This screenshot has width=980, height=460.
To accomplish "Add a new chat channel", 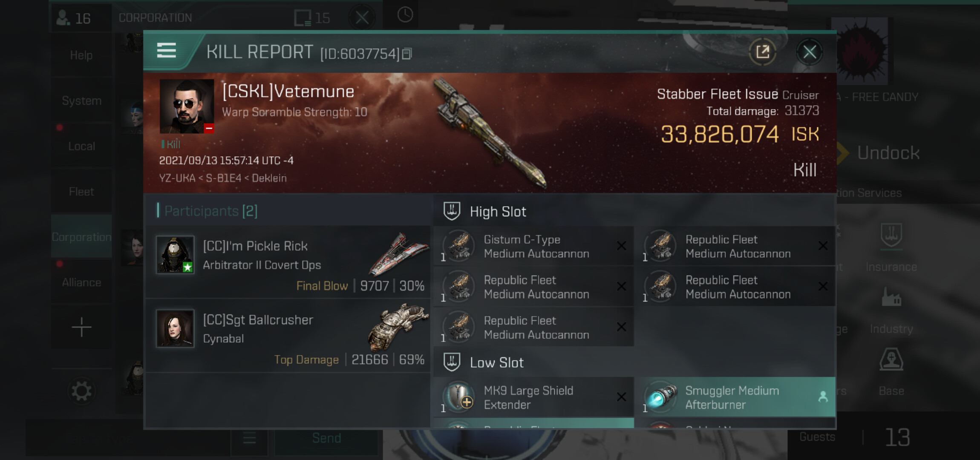I will coord(81,328).
